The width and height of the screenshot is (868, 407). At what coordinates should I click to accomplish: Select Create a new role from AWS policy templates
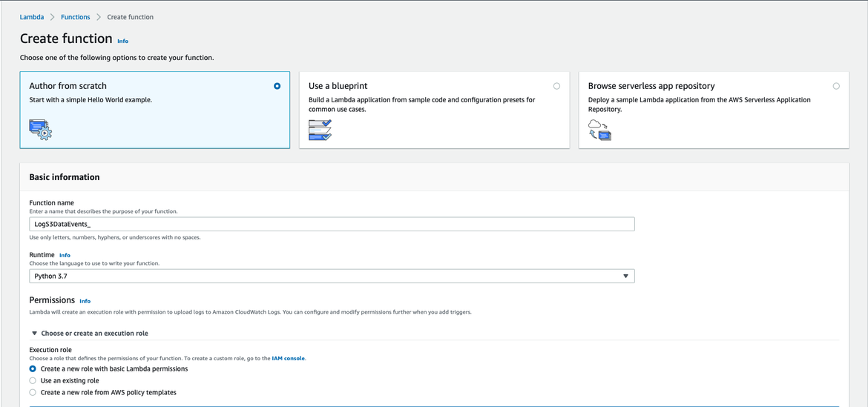tap(33, 392)
